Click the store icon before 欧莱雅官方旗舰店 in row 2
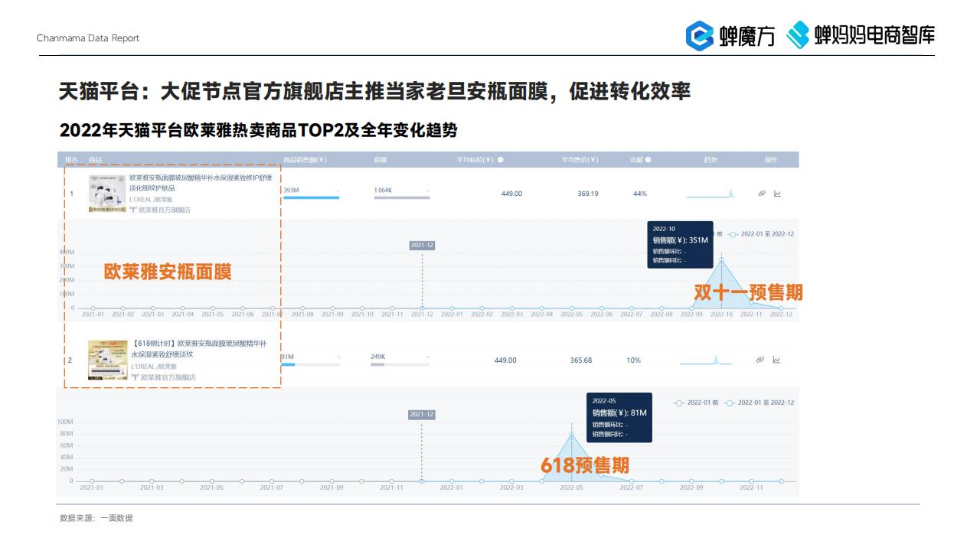This screenshot has width=980, height=551. coord(135,377)
